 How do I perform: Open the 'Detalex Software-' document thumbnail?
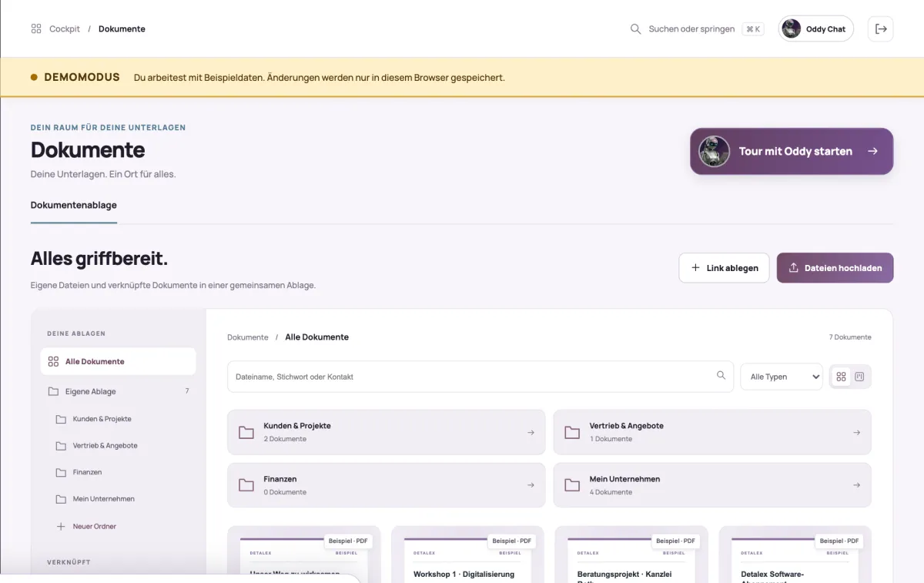(795, 555)
